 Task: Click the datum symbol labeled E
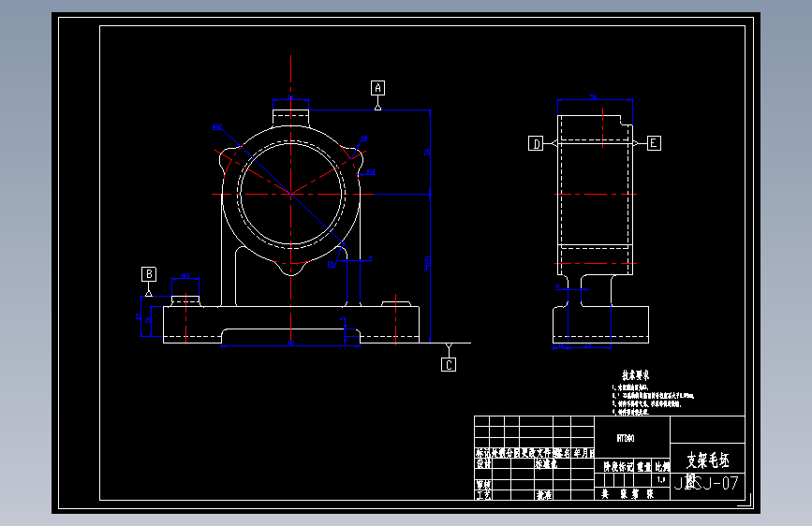654,143
